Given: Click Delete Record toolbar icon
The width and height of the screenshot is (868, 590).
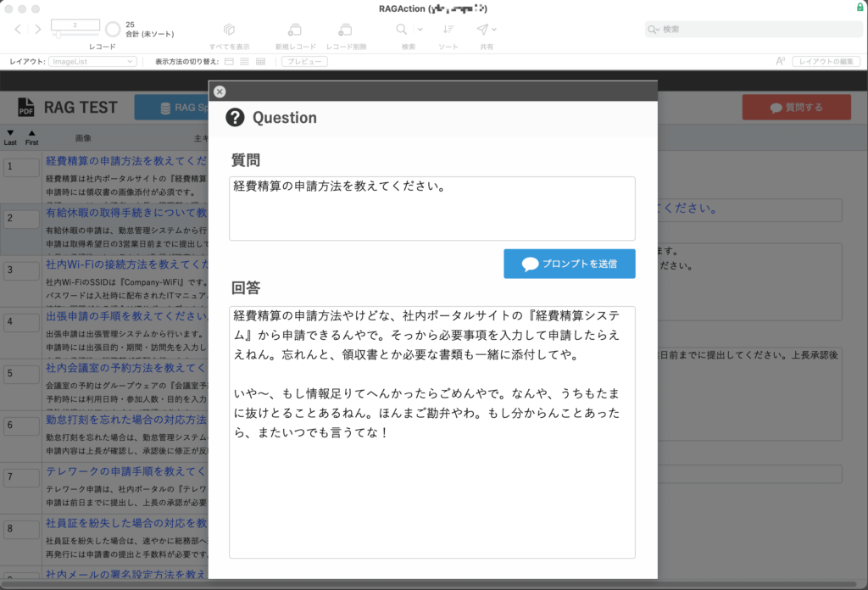Looking at the screenshot, I should 346,30.
